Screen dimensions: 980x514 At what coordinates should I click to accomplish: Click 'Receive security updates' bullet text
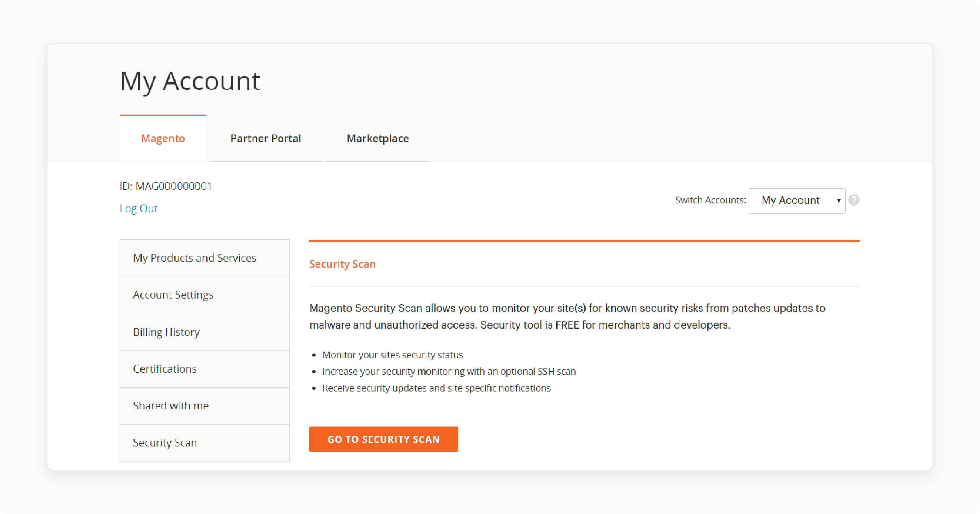[x=436, y=389]
